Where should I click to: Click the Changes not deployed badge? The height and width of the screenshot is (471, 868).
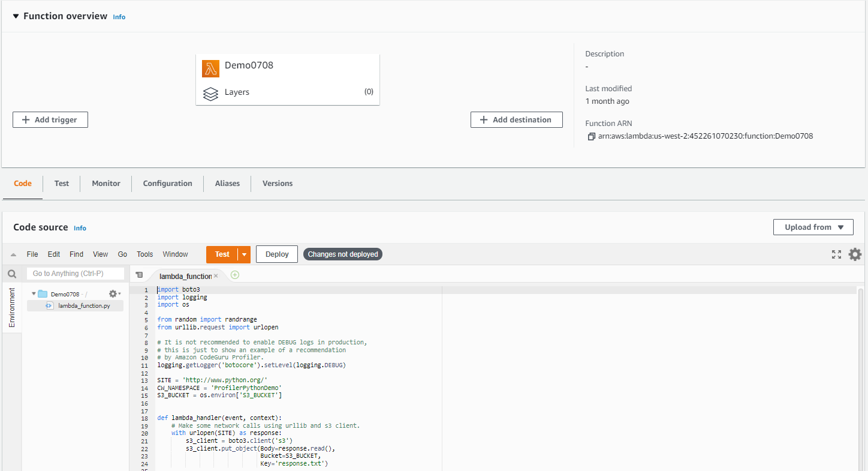342,254
